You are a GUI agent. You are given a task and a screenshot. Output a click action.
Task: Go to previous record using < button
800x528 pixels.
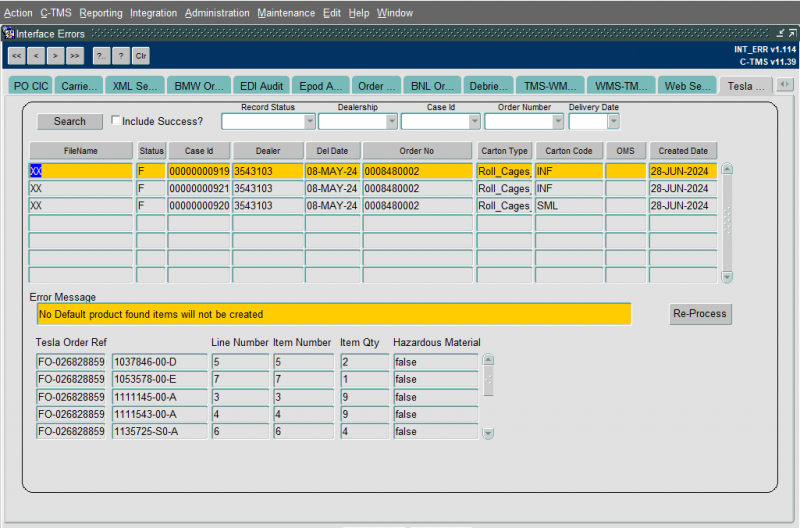pyautogui.click(x=36, y=56)
